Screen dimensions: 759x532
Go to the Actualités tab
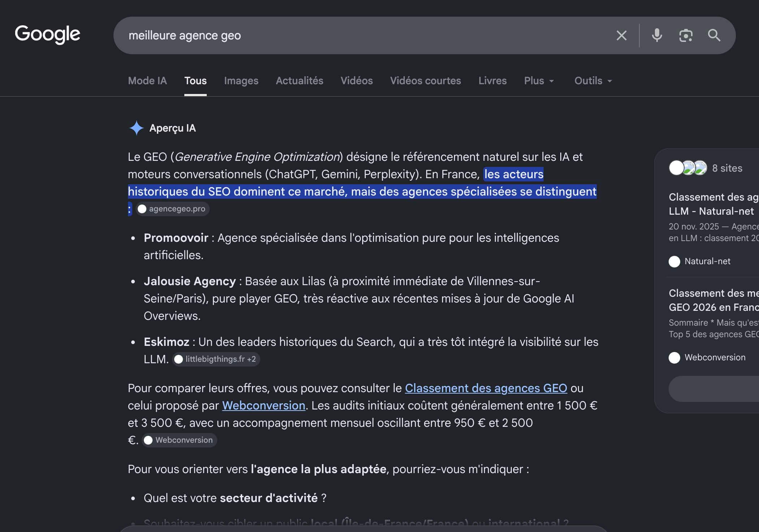[300, 81]
